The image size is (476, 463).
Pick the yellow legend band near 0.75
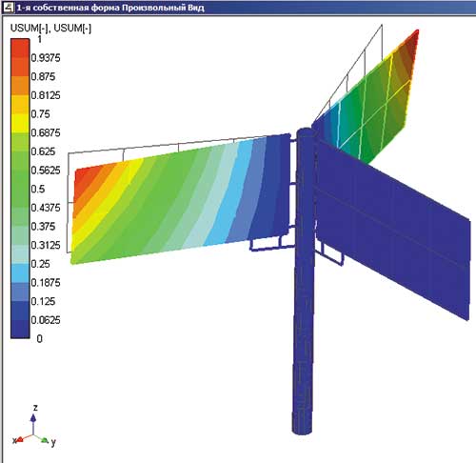(20, 123)
